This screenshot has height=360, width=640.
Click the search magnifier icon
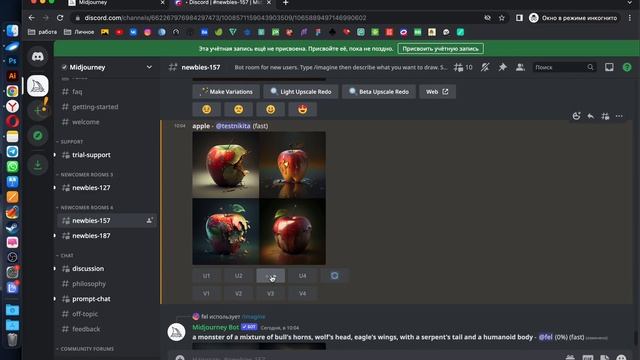point(590,67)
